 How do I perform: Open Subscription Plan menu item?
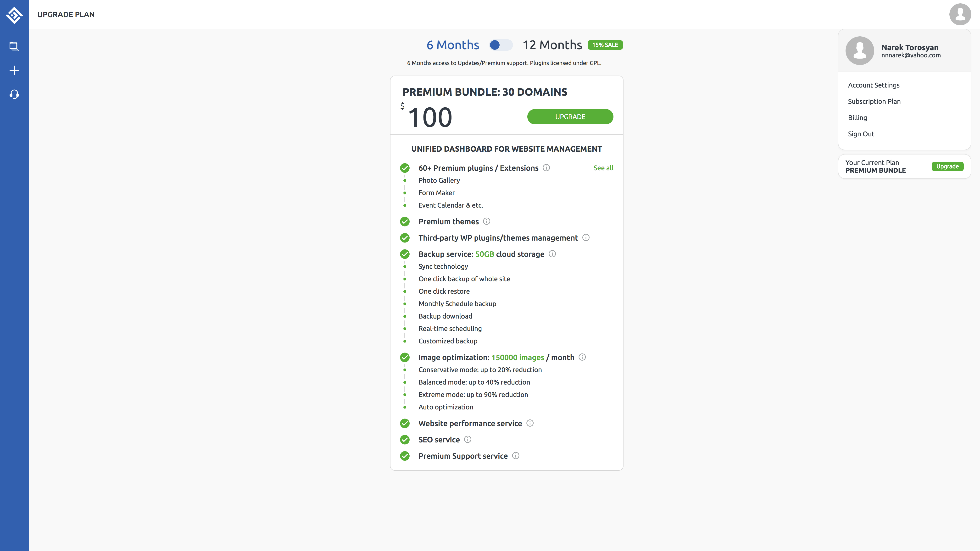(874, 102)
